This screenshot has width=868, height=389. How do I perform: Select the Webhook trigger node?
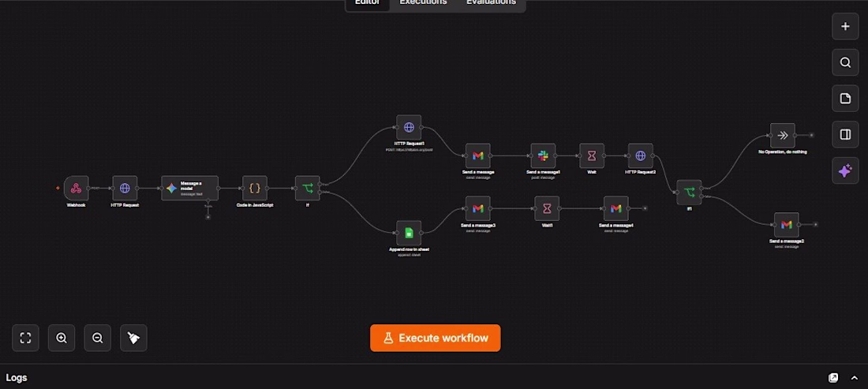pyautogui.click(x=77, y=188)
